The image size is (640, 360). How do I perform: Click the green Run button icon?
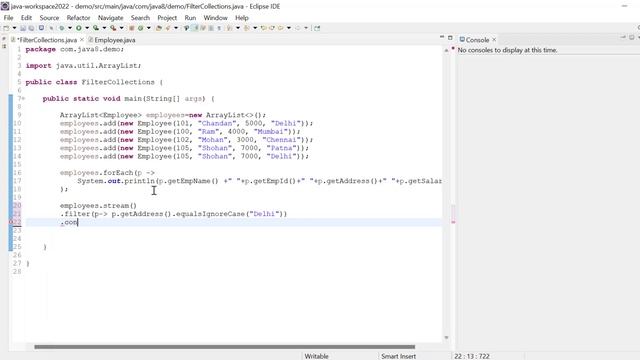pos(78,28)
